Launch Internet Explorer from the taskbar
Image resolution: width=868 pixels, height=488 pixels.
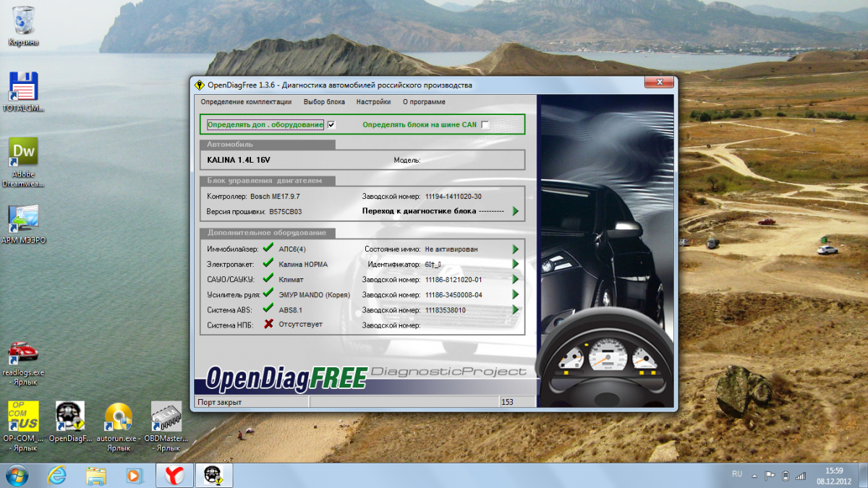[57, 475]
